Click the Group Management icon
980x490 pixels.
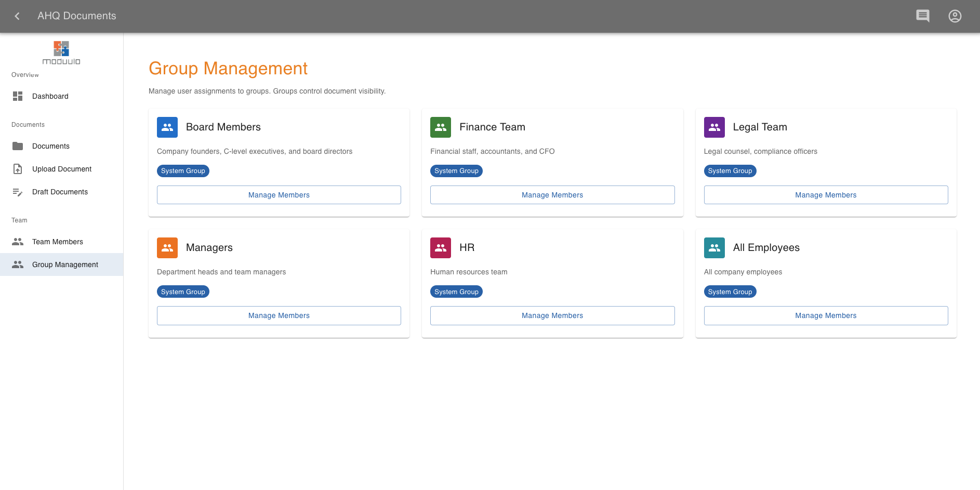[x=17, y=264]
